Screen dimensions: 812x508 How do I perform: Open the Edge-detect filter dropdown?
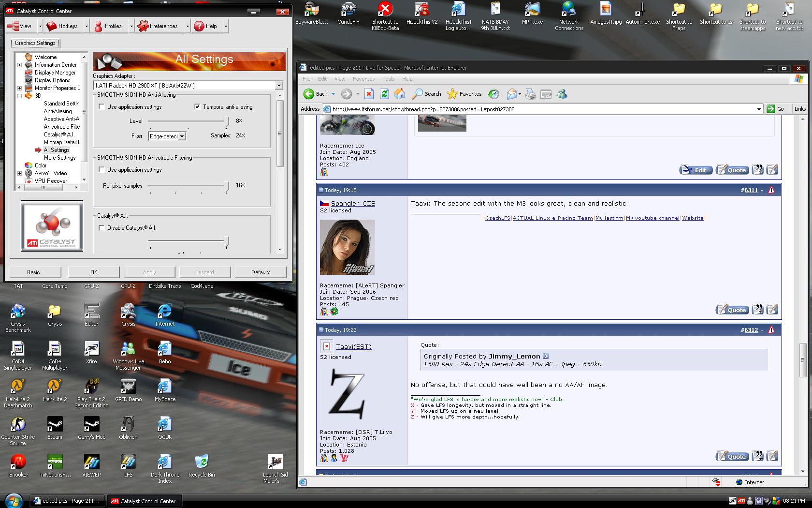[182, 136]
